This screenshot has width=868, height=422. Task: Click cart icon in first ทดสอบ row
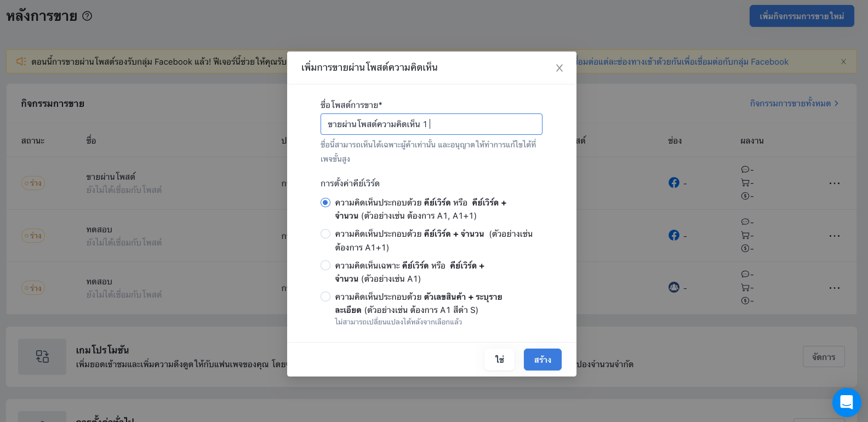[745, 235]
